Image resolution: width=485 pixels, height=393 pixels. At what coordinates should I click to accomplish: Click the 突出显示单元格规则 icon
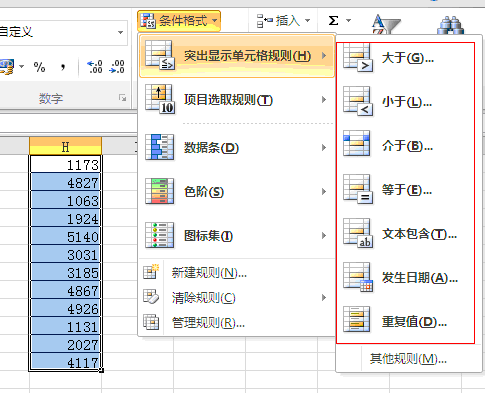click(160, 55)
